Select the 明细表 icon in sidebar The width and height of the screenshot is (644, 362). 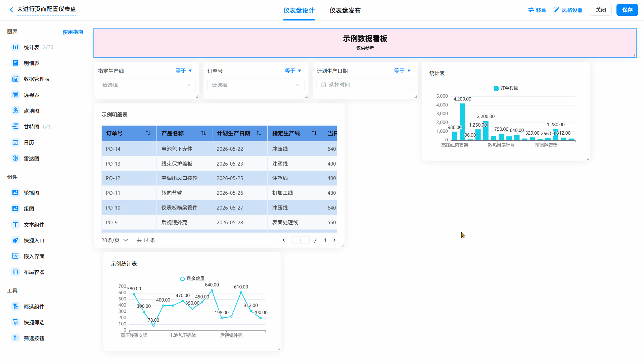point(15,63)
